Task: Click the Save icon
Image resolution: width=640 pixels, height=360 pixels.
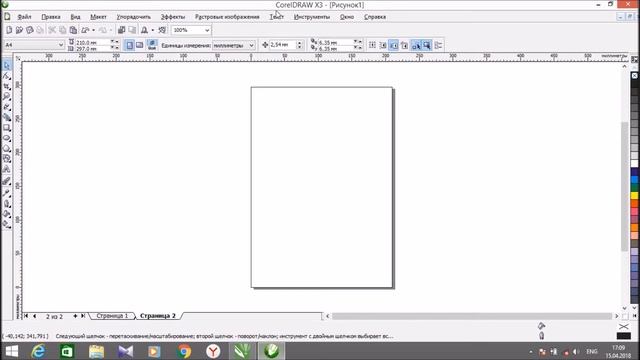Action: pyautogui.click(x=29, y=30)
